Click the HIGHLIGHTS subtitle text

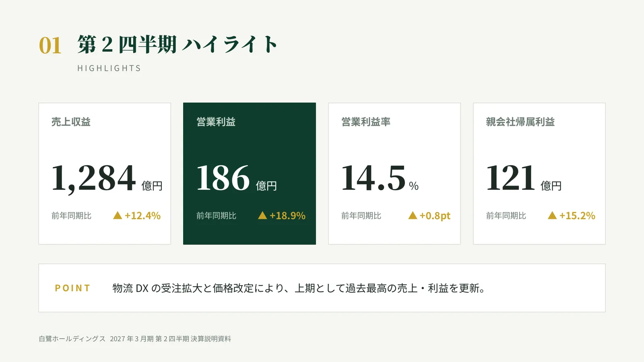point(109,68)
